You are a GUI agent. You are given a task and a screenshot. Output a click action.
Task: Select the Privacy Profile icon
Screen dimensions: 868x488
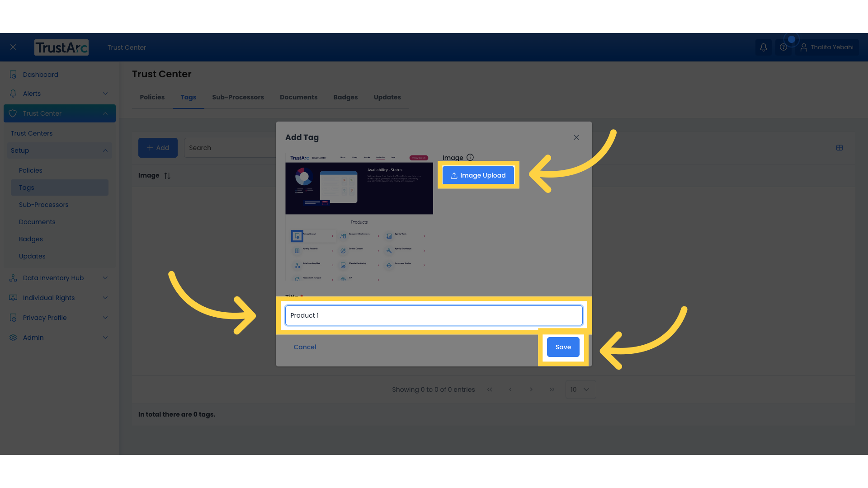pos(13,318)
